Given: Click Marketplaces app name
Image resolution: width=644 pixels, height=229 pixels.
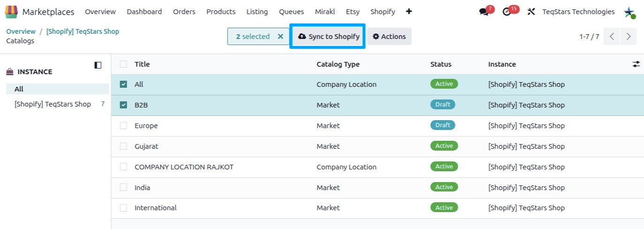Looking at the screenshot, I should [x=48, y=12].
